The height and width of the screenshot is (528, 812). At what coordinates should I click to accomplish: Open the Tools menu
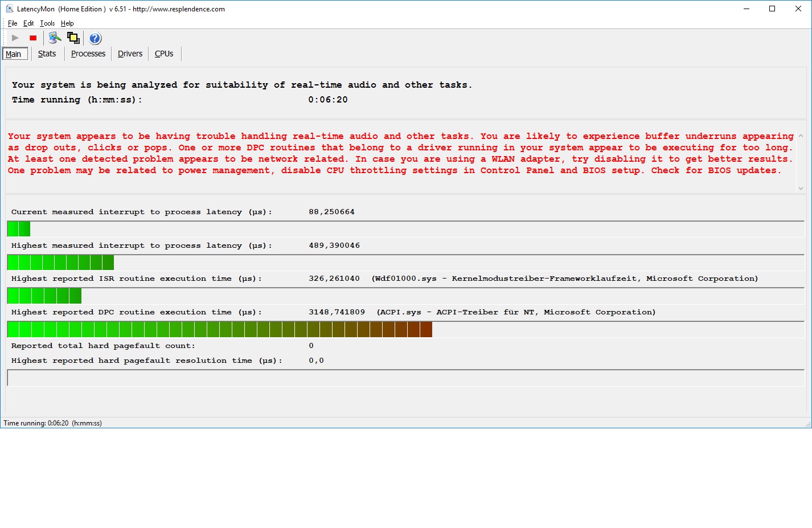[x=47, y=23]
